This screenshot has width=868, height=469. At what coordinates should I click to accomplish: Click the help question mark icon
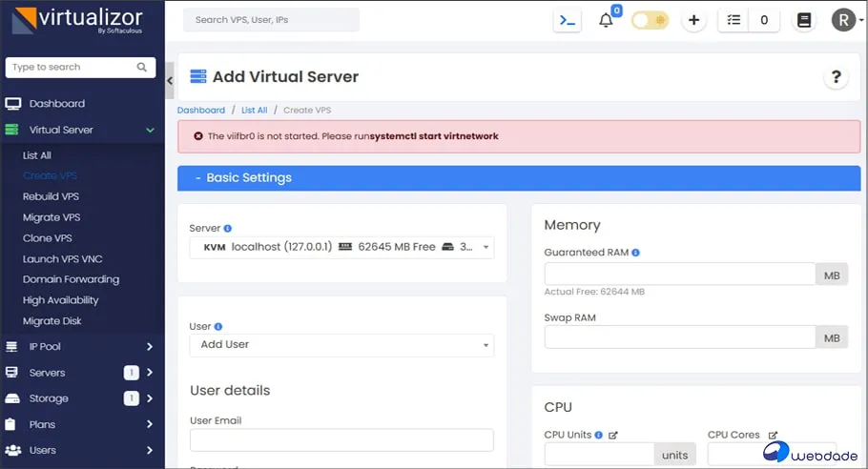836,77
